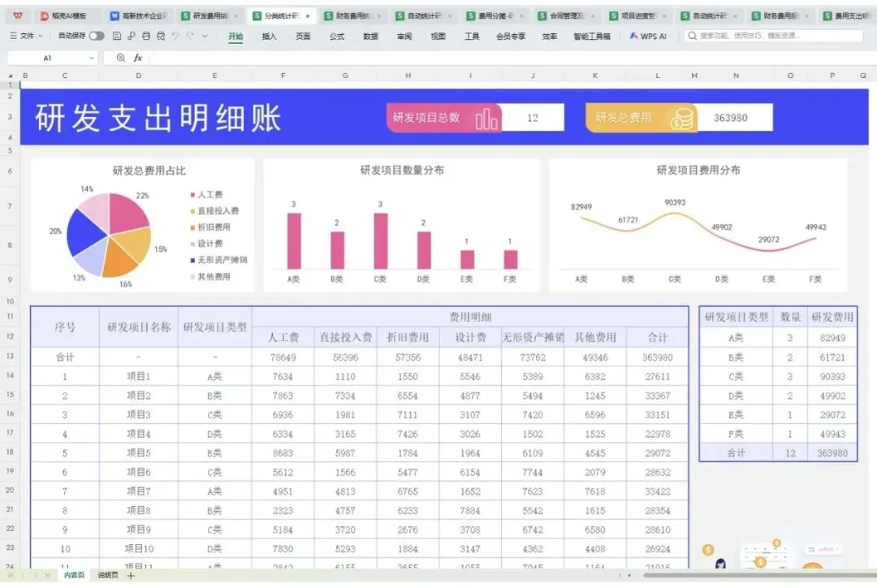Click the 人工费 legend entry
Screen dimensions: 877x588
(x=206, y=195)
